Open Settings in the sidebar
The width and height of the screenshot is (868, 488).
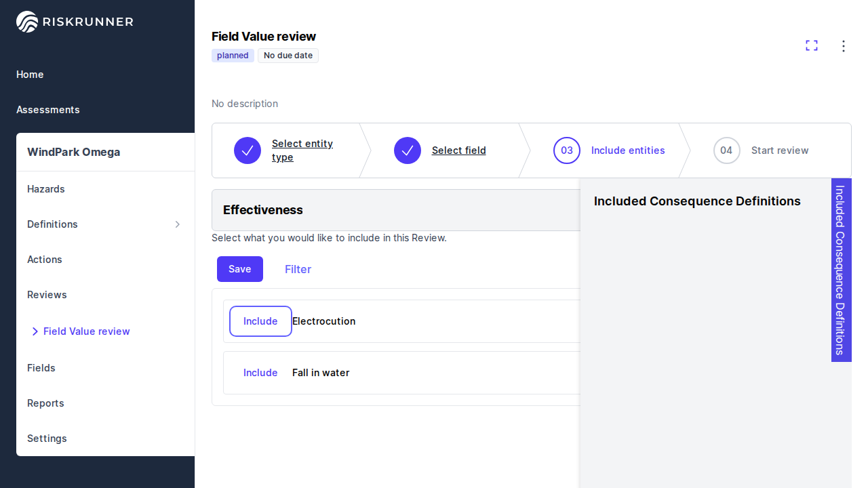click(47, 439)
